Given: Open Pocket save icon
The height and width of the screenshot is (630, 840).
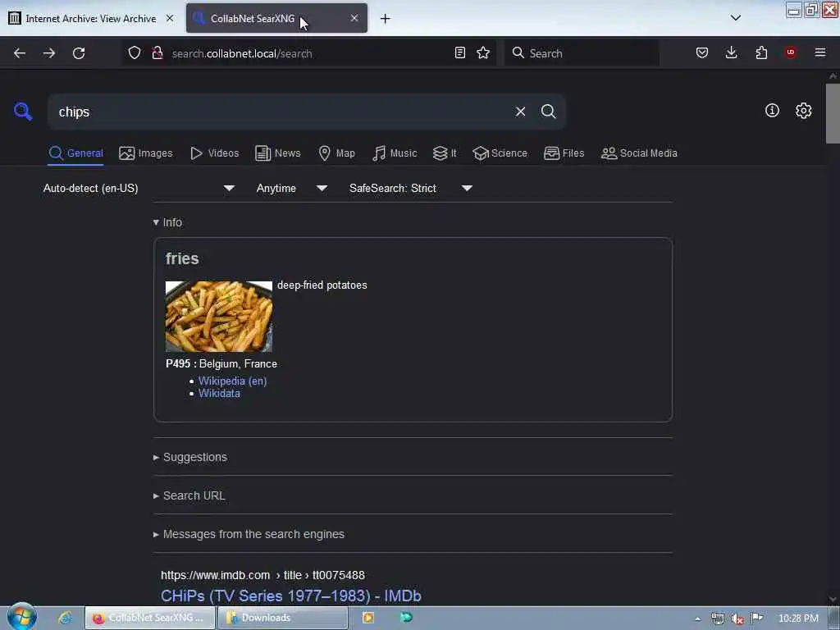Looking at the screenshot, I should (702, 53).
